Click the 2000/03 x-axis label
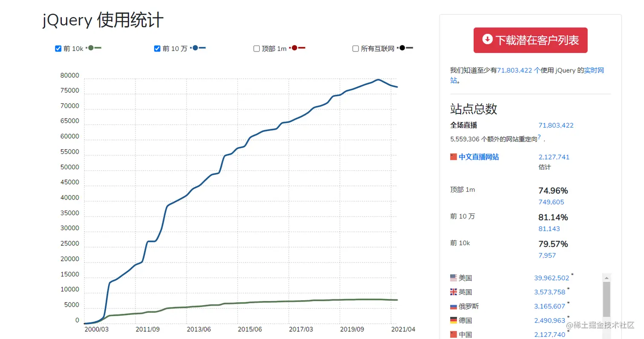 click(x=96, y=329)
